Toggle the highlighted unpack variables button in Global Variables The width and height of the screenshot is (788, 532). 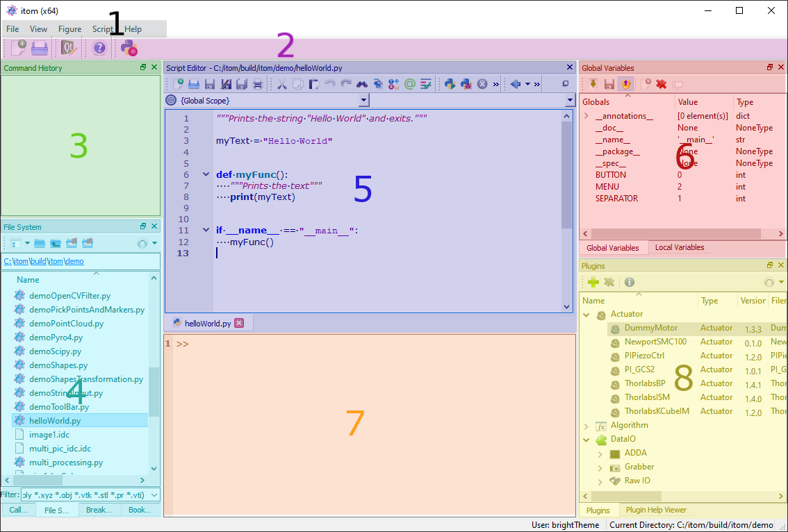tap(625, 84)
